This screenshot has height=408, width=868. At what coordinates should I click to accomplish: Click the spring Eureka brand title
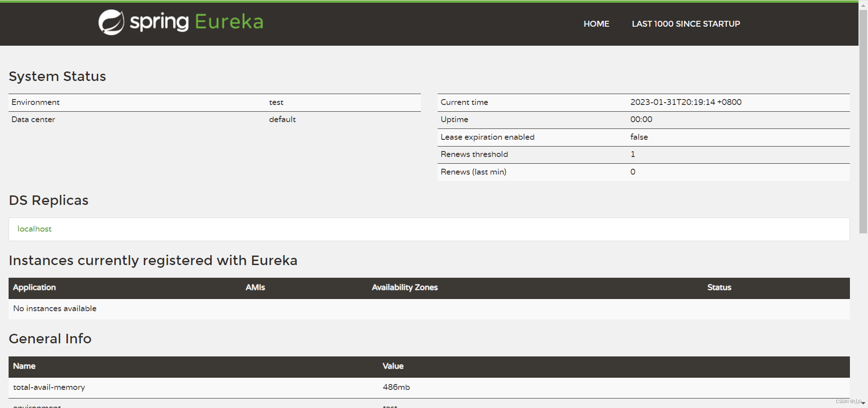click(197, 22)
